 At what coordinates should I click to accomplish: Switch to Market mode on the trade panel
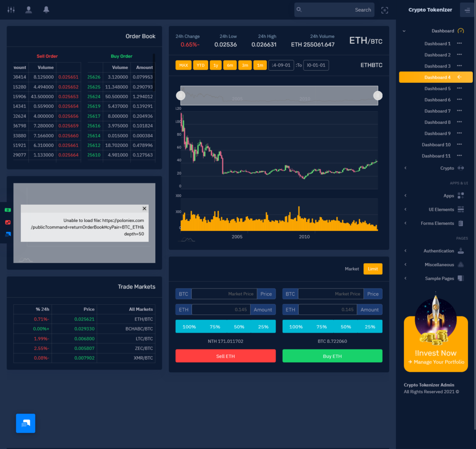pos(352,268)
